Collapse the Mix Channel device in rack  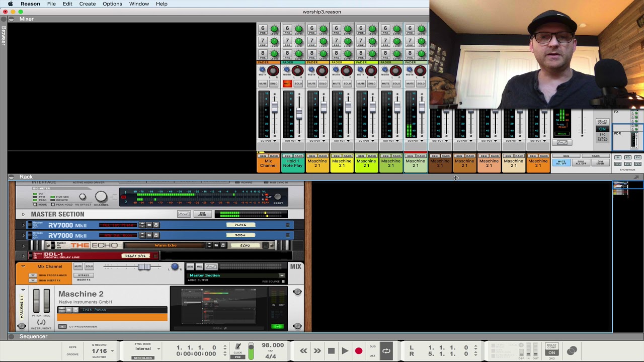coord(23,266)
